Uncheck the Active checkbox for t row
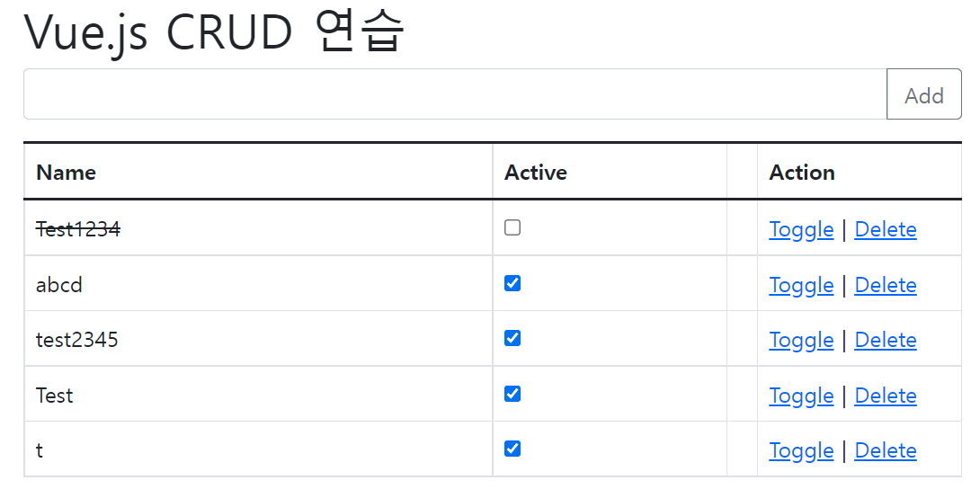 click(x=512, y=449)
